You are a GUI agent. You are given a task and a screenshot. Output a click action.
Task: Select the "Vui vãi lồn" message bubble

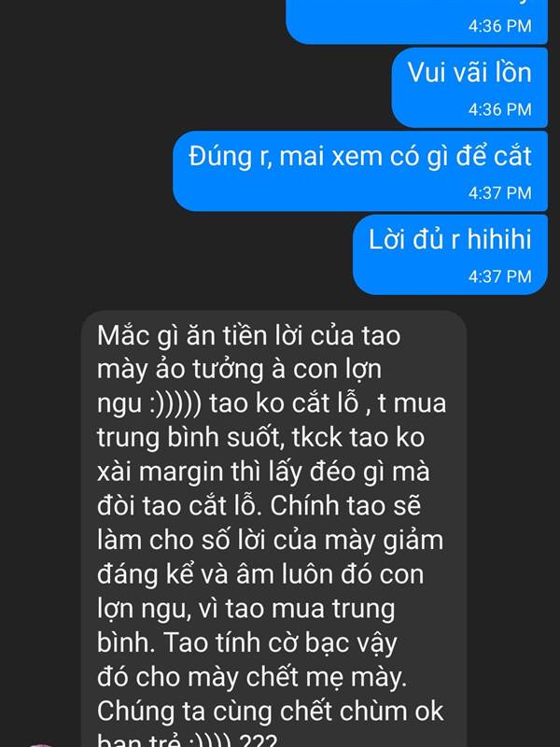point(469,88)
